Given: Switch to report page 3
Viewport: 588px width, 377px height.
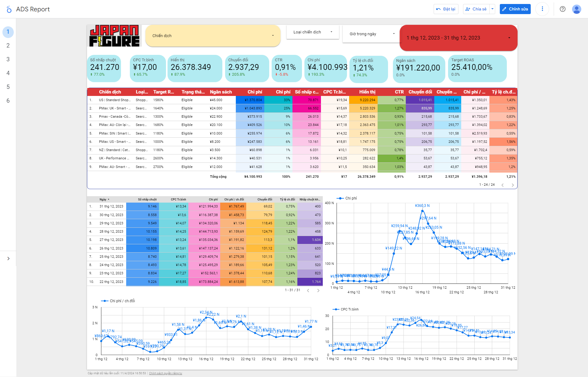Looking at the screenshot, I should point(8,59).
